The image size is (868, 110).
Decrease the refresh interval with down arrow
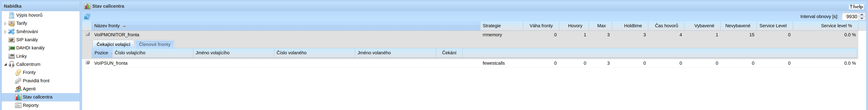tap(862, 18)
